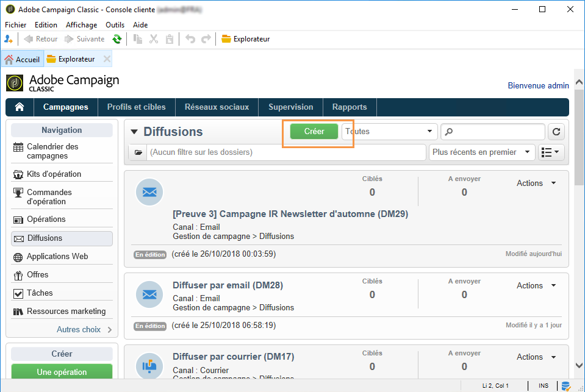Open Actions menu for DM28 delivery
The height and width of the screenshot is (392, 585).
point(536,286)
